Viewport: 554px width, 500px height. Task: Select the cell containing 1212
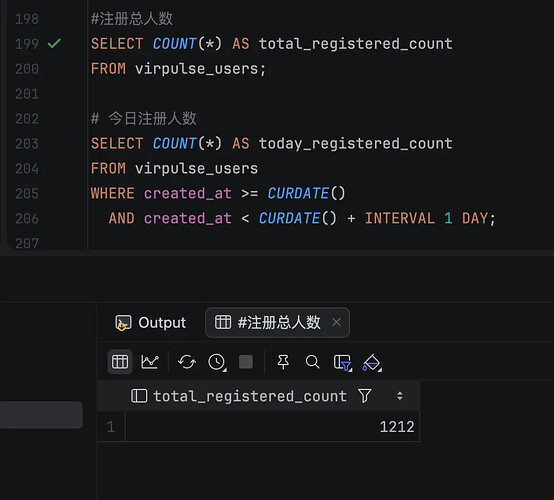coord(272,427)
